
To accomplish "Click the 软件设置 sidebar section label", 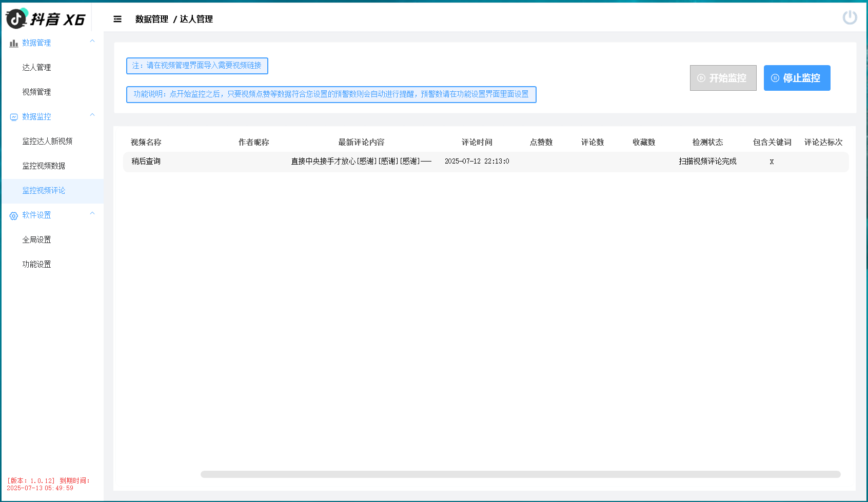I will click(36, 215).
